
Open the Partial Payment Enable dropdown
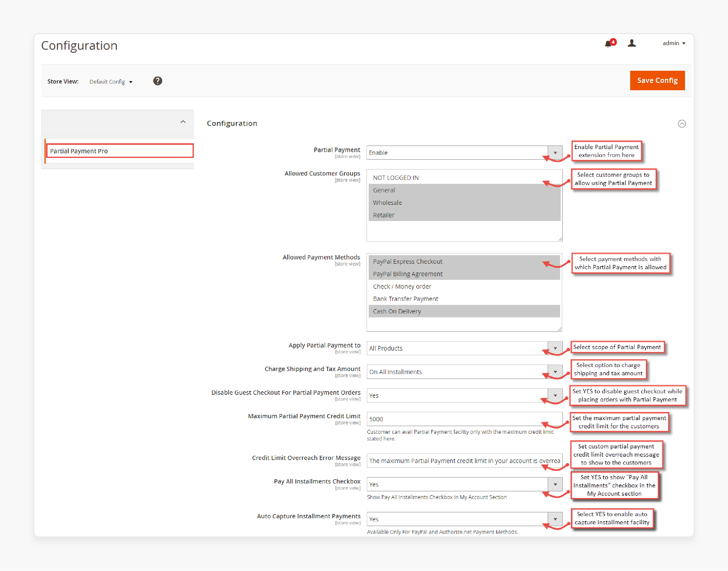click(x=464, y=153)
